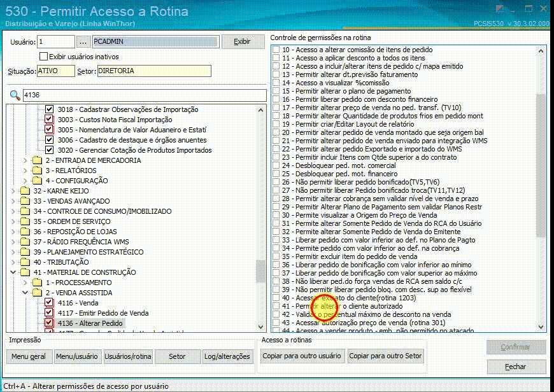This screenshot has width=554, height=392.
Task: Expand the 1 - PROCESSAMENTO node
Action: [25, 283]
